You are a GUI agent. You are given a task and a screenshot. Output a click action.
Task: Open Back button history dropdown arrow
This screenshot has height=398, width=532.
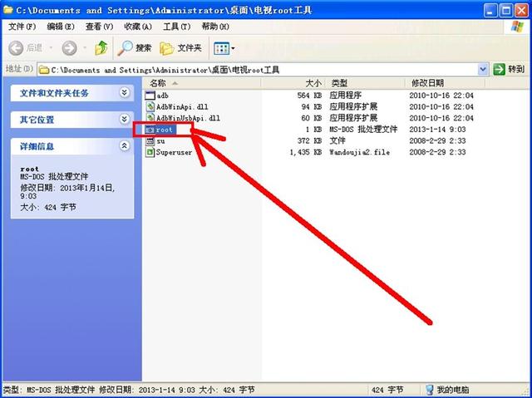51,48
